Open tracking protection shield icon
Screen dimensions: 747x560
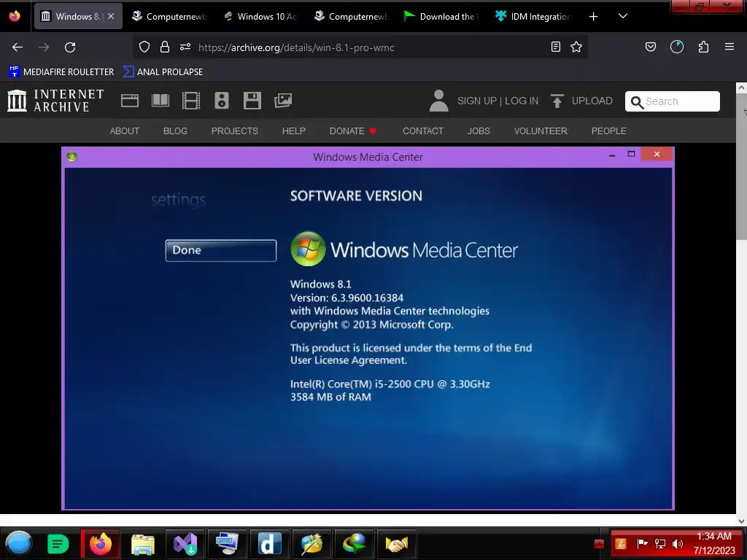[144, 47]
